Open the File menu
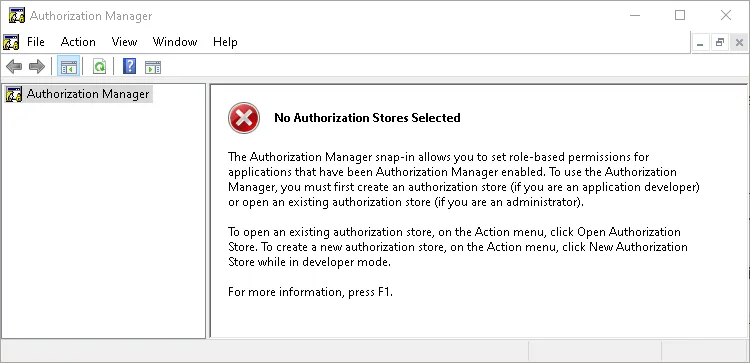This screenshot has width=750, height=363. (36, 42)
